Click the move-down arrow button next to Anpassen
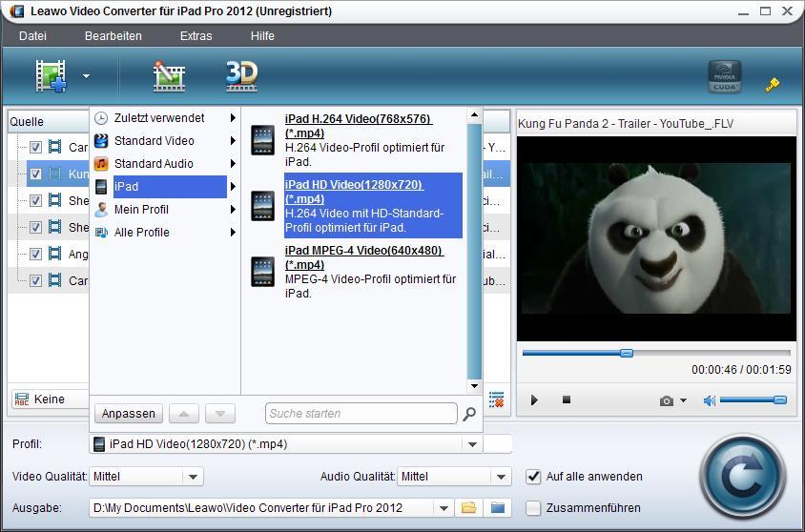This screenshot has width=805, height=532. [x=220, y=414]
